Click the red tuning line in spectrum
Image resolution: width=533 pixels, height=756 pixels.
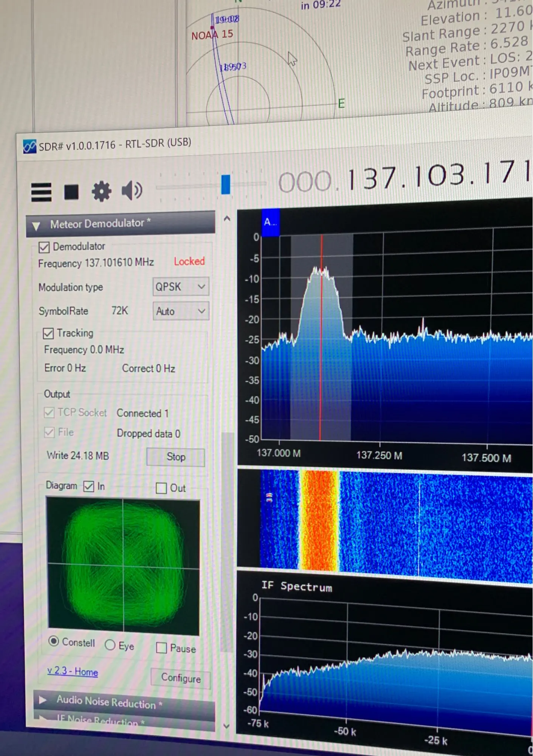[321, 338]
